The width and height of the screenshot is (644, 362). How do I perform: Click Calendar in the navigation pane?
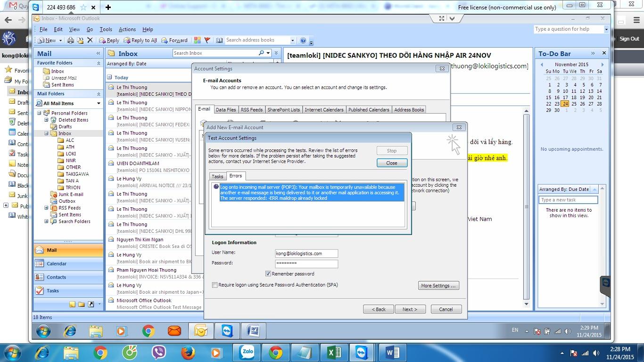tap(69, 264)
